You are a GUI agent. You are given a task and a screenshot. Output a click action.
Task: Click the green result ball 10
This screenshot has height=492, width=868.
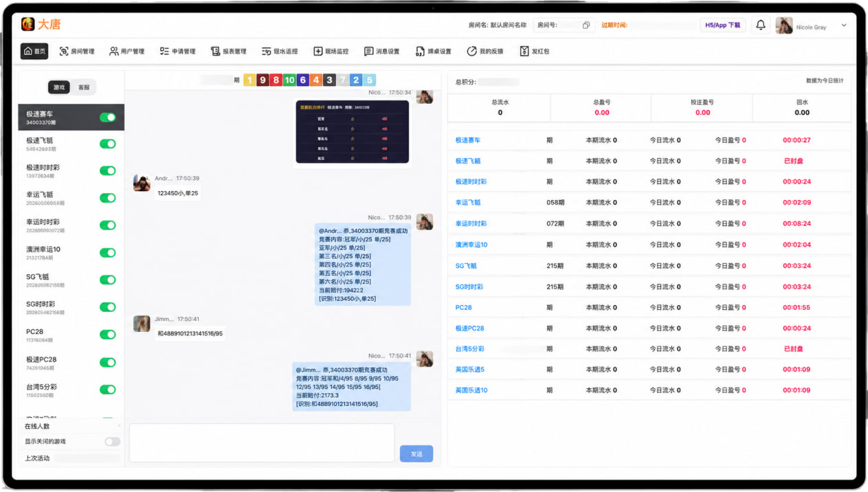tap(289, 80)
